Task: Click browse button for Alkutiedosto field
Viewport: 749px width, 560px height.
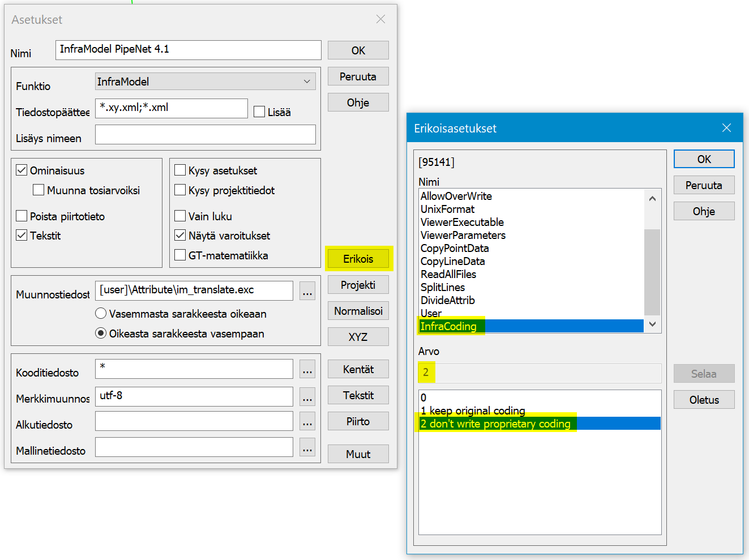Action: click(x=307, y=421)
